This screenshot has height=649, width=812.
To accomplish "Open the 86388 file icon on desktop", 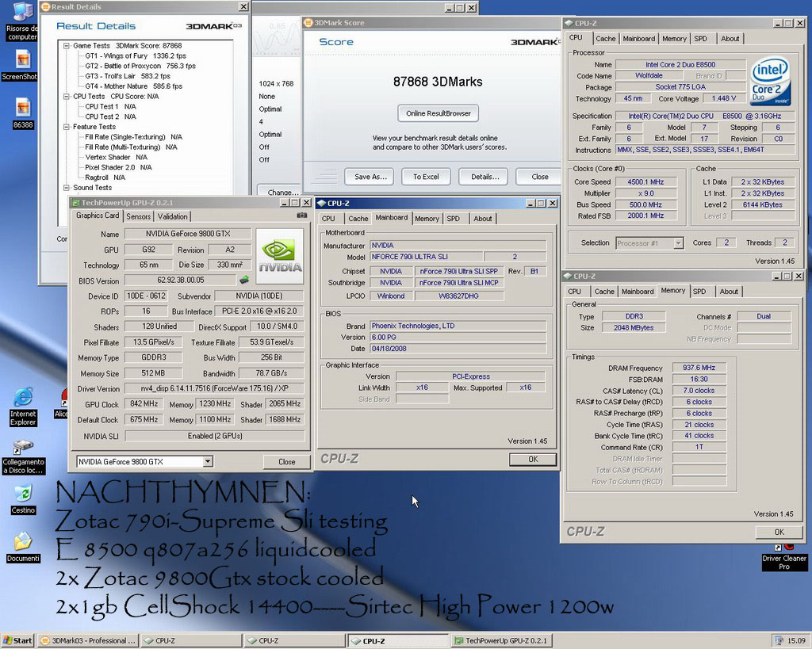I will (23, 113).
